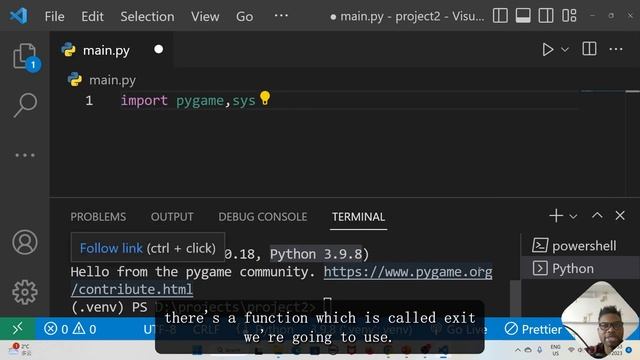Select the Python terminal instance
Image resolution: width=640 pixels, height=360 pixels.
[580, 268]
